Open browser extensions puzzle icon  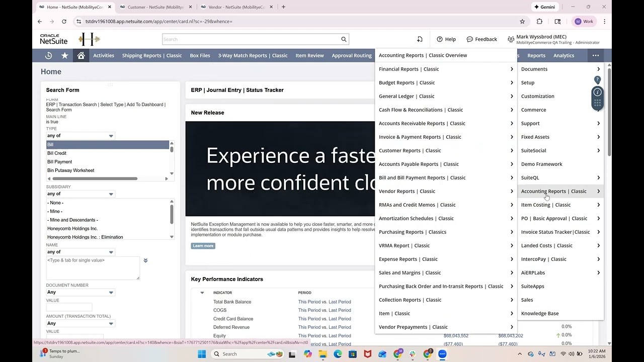pos(539,22)
